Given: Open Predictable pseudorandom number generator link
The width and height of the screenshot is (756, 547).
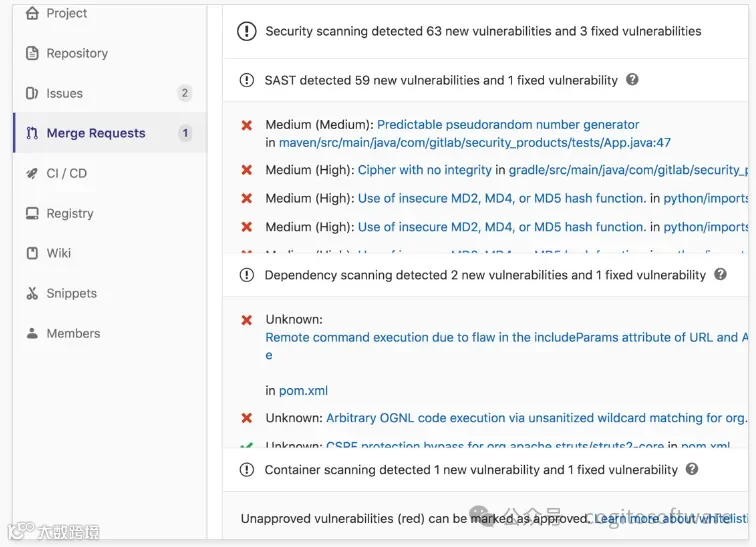Looking at the screenshot, I should click(508, 125).
